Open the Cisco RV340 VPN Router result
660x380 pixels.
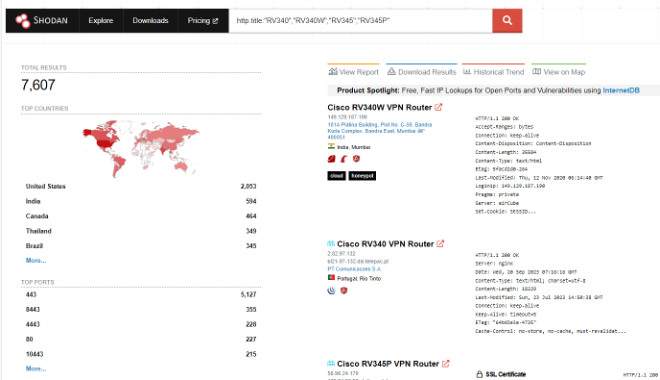(385, 244)
